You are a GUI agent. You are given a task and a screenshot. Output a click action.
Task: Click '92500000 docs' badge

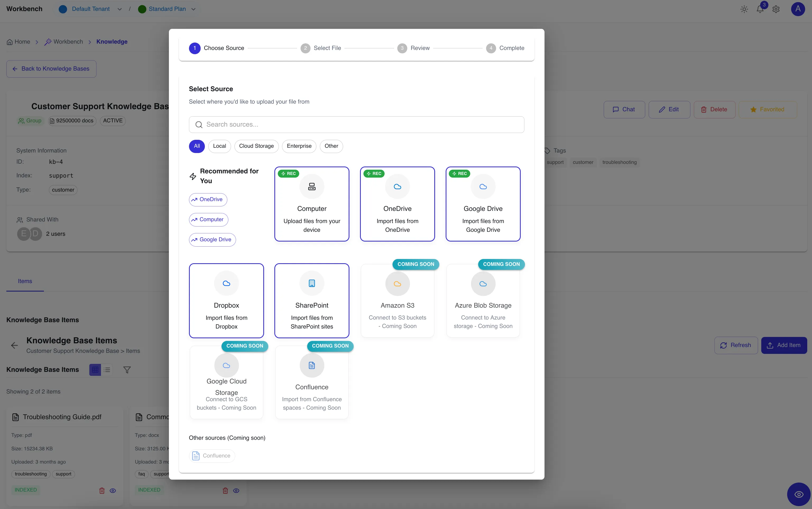(x=72, y=121)
